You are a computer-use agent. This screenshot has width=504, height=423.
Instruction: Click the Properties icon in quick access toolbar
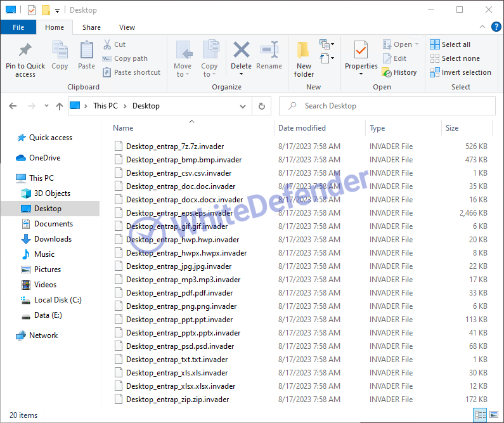pos(32,10)
